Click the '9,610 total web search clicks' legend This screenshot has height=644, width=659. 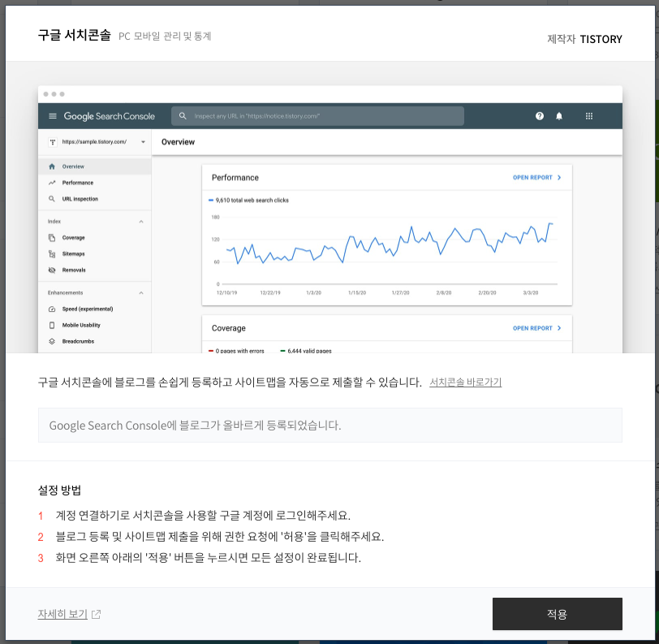[249, 201]
